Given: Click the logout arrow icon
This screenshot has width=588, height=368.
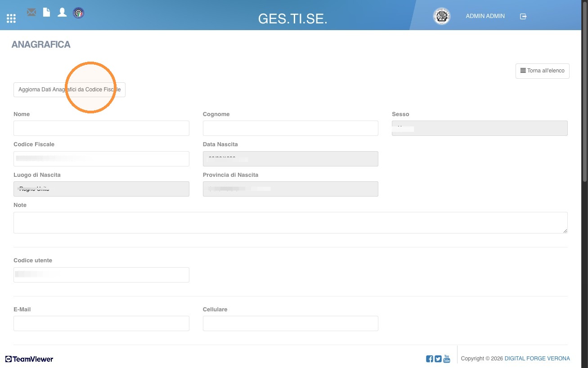Looking at the screenshot, I should (523, 16).
